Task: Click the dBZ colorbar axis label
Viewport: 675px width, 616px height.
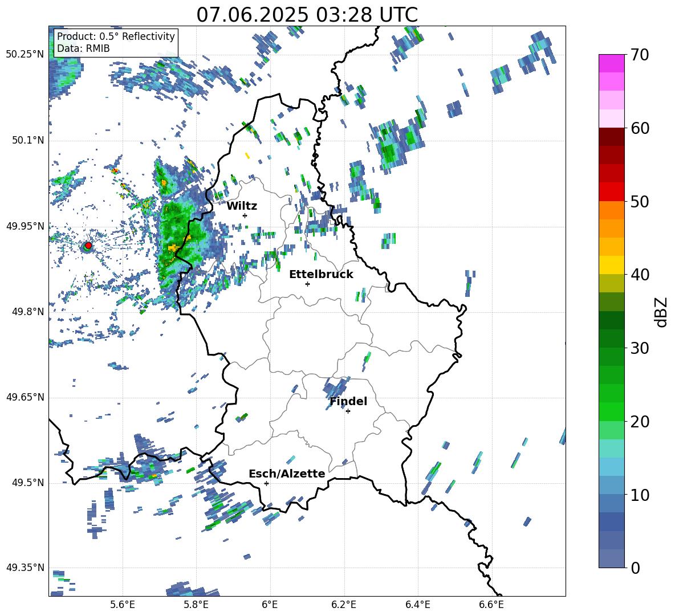Action: pos(662,312)
